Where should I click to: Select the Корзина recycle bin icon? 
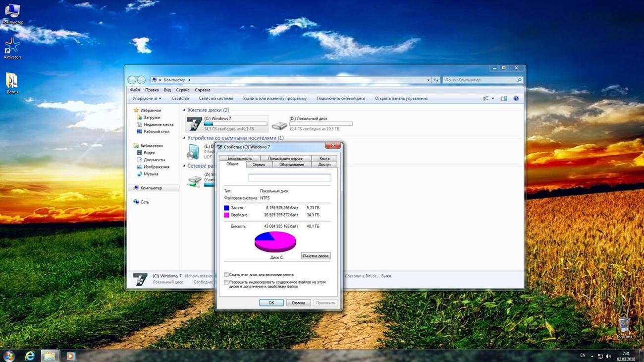[624, 327]
